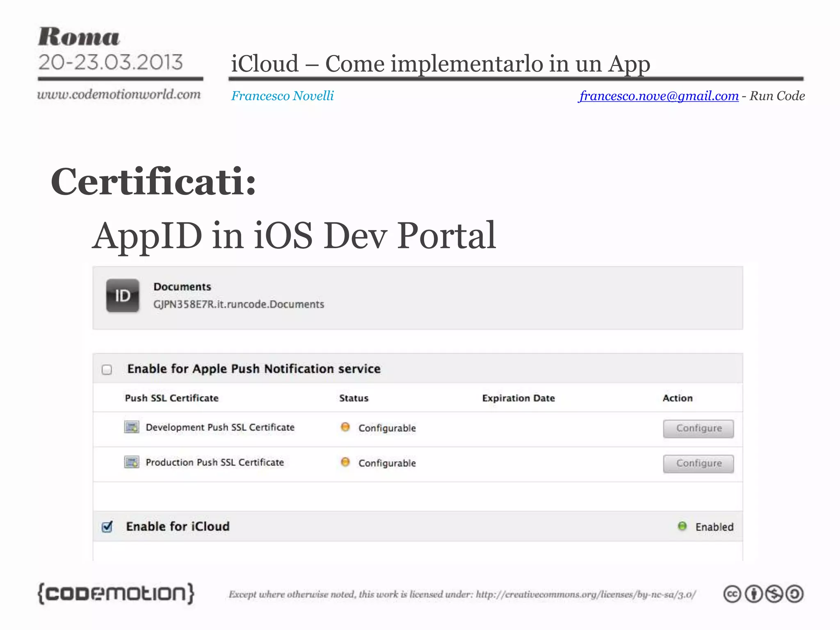The width and height of the screenshot is (840, 630).
Task: Click the Run Code text
Action: pyautogui.click(x=777, y=96)
